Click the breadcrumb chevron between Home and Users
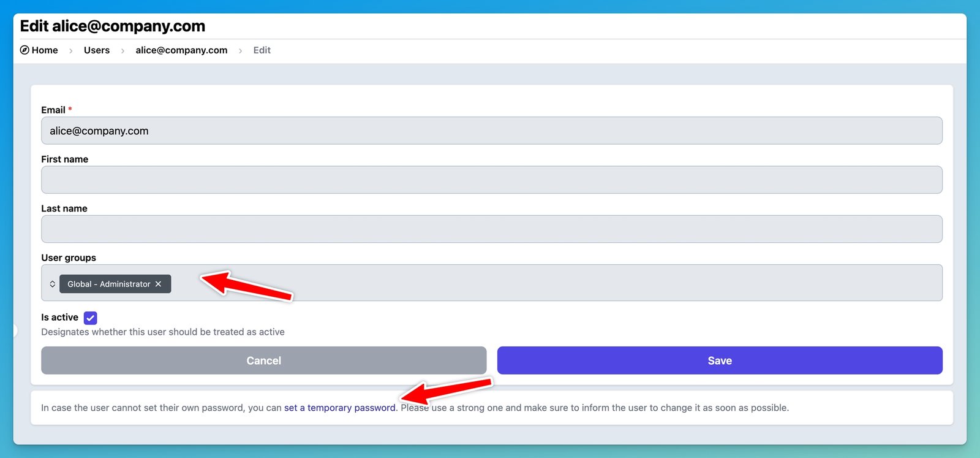 coord(71,51)
